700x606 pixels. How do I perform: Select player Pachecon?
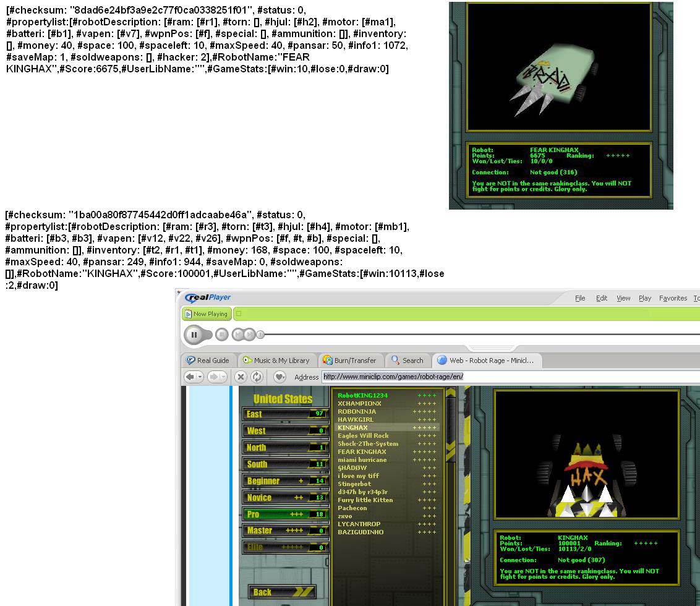(386, 508)
